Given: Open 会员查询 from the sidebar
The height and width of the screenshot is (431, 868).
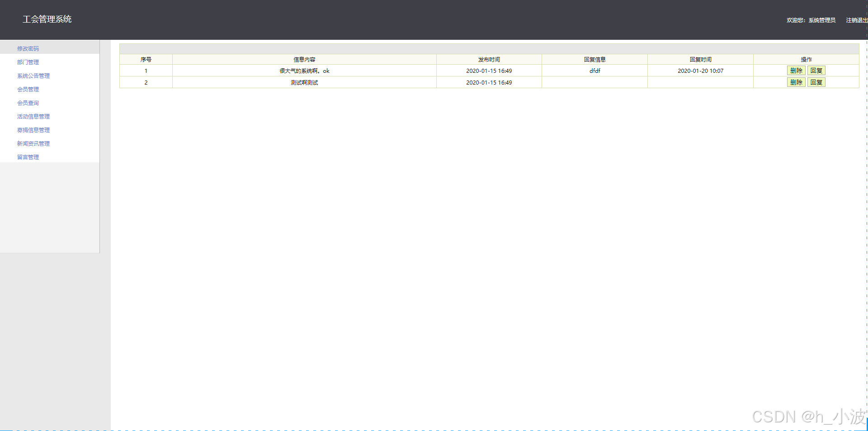Looking at the screenshot, I should pos(28,103).
